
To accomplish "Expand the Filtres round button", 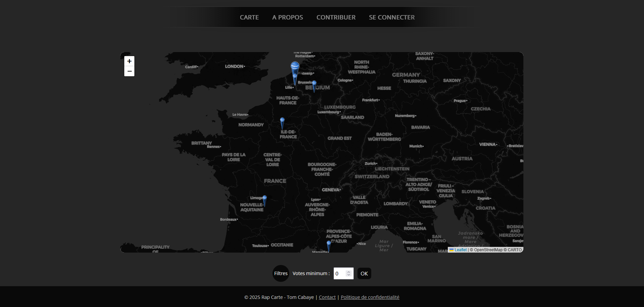I will coord(281,273).
